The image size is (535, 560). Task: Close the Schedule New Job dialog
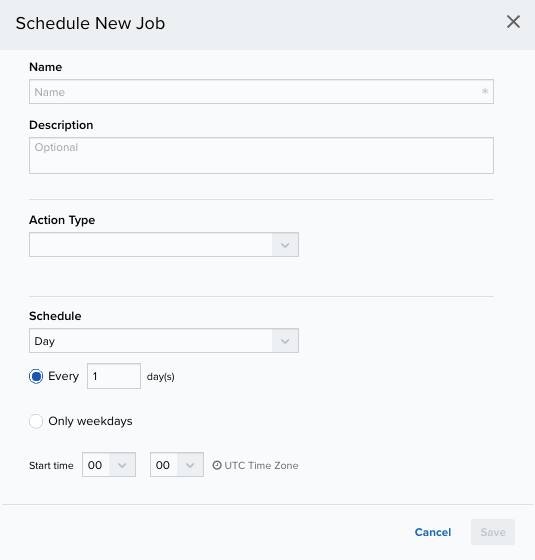pyautogui.click(x=513, y=22)
